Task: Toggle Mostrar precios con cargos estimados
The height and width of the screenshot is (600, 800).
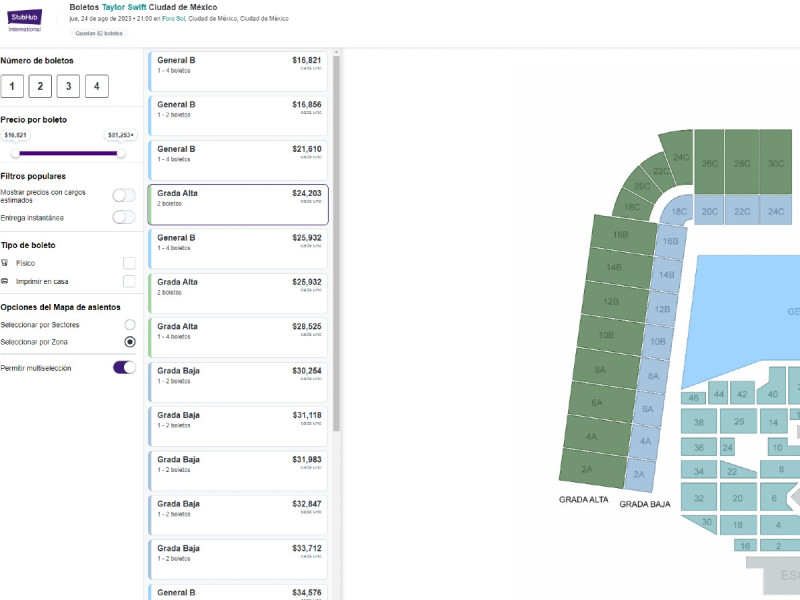Action: tap(124, 195)
